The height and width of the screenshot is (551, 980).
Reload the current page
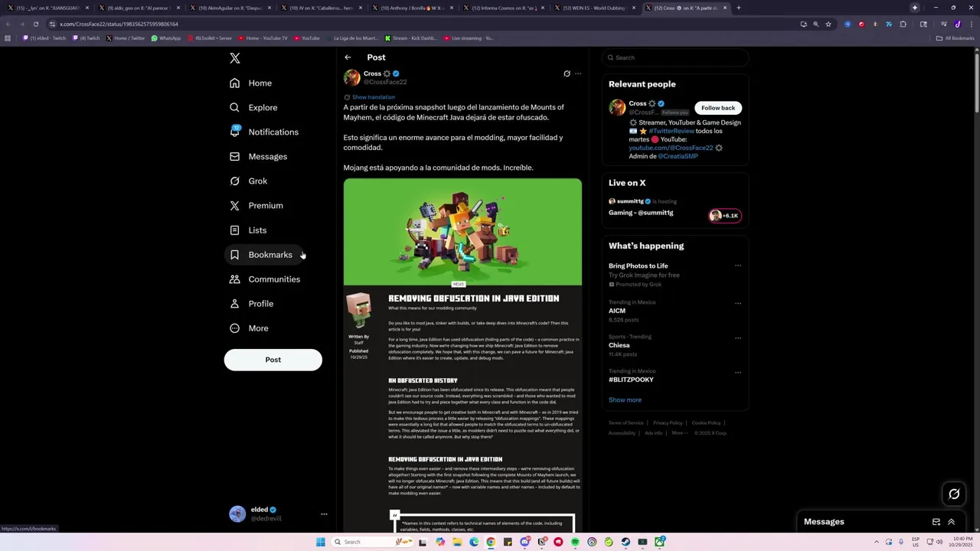(35, 24)
